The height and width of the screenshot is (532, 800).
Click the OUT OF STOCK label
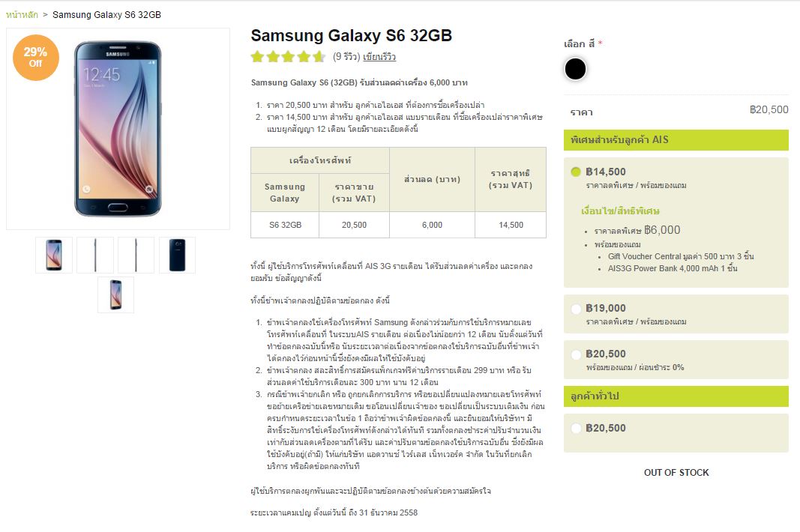coord(676,472)
